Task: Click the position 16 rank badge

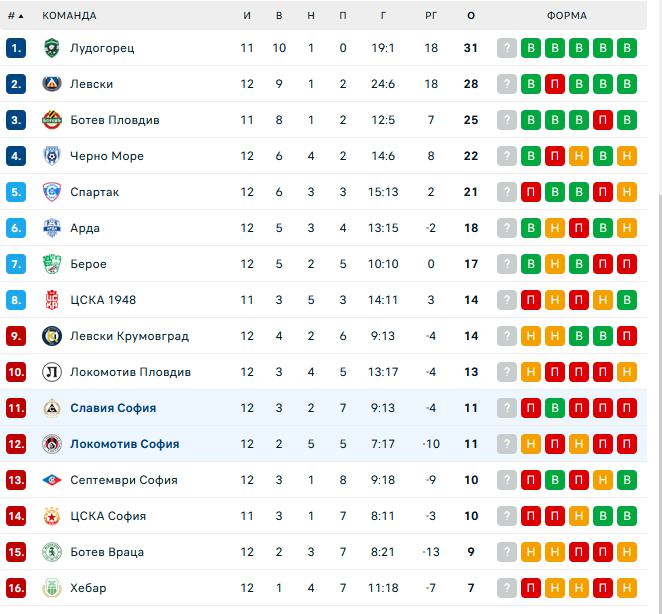Action: coord(15,588)
